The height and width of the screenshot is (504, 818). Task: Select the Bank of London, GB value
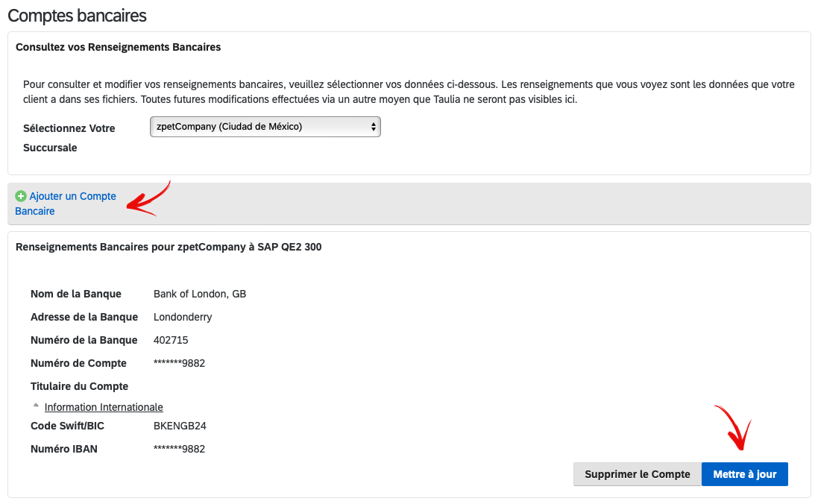point(200,294)
